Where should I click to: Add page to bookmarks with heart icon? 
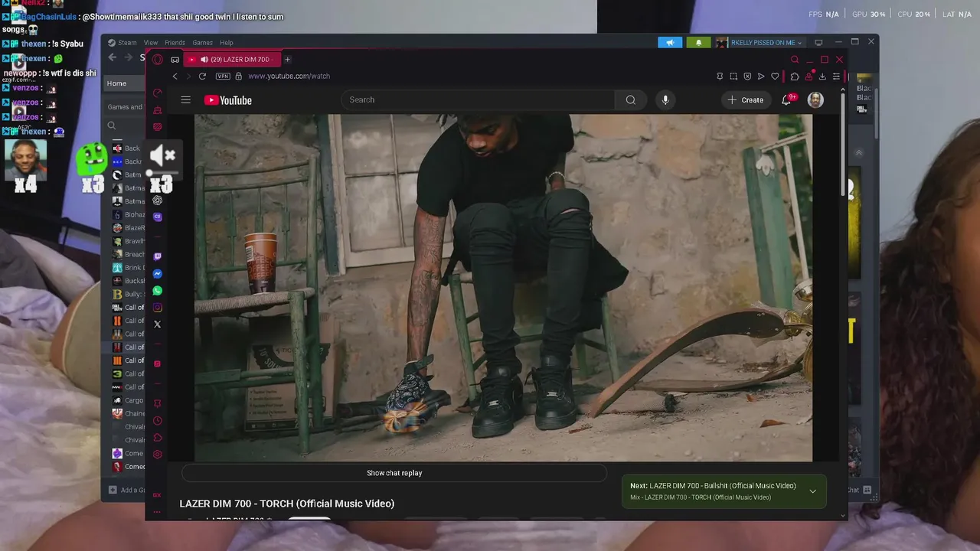point(775,77)
